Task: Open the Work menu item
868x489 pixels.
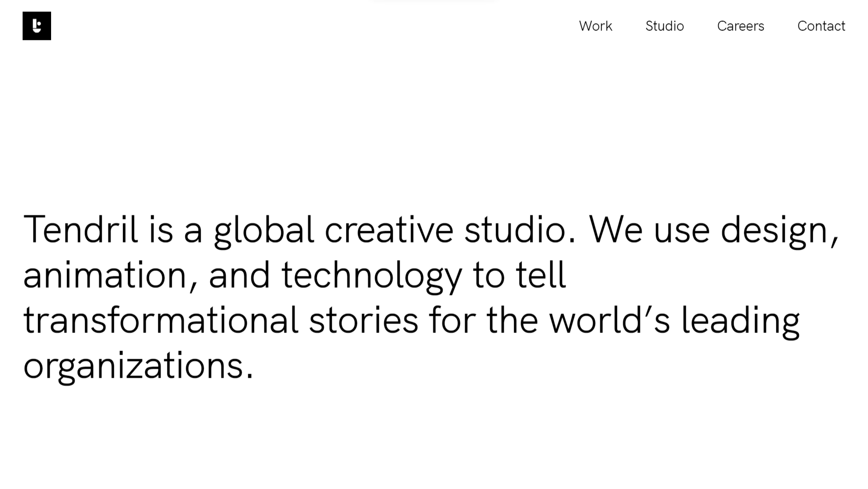Action: (x=595, y=26)
